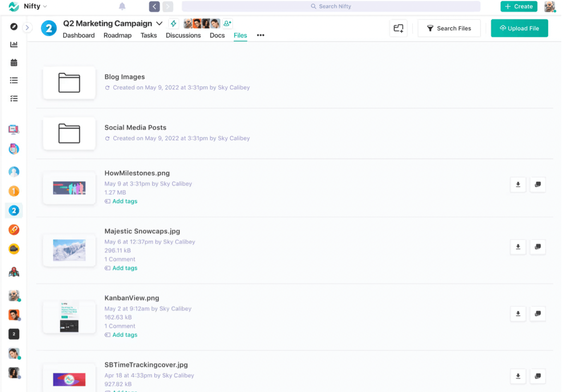
Task: Select project number 2 in sidebar
Action: [x=14, y=210]
